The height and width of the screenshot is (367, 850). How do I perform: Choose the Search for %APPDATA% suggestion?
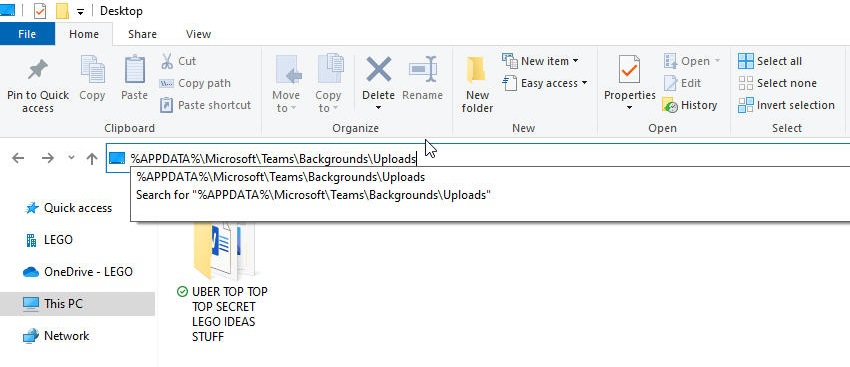pos(313,195)
